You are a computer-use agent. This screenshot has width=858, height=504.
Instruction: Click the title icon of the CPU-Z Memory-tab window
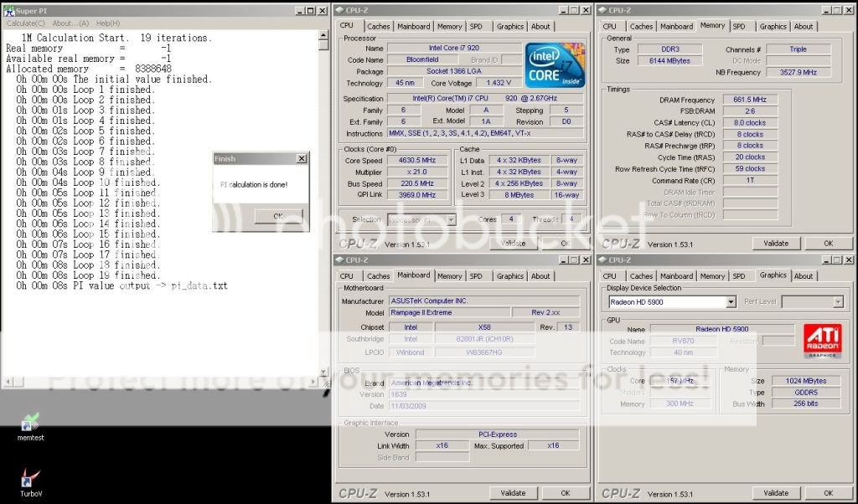pos(602,10)
